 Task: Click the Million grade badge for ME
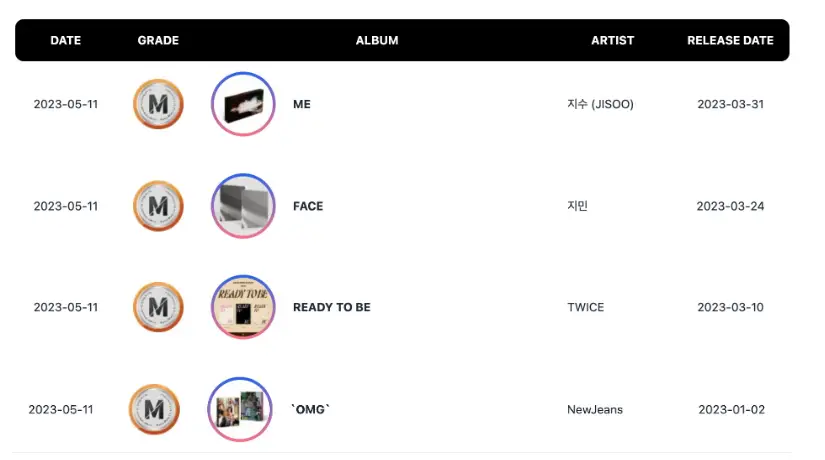pos(158,104)
